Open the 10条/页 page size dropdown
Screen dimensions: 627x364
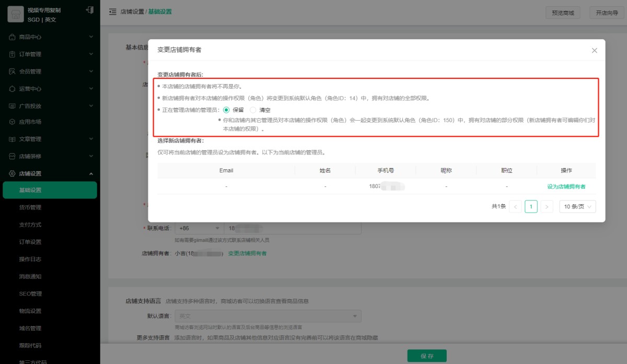[x=577, y=207]
